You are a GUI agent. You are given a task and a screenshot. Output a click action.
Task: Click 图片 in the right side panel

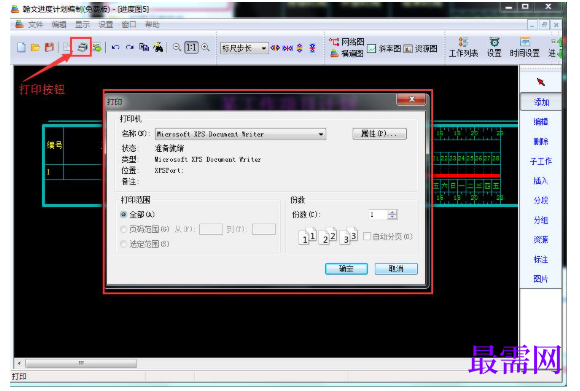541,279
